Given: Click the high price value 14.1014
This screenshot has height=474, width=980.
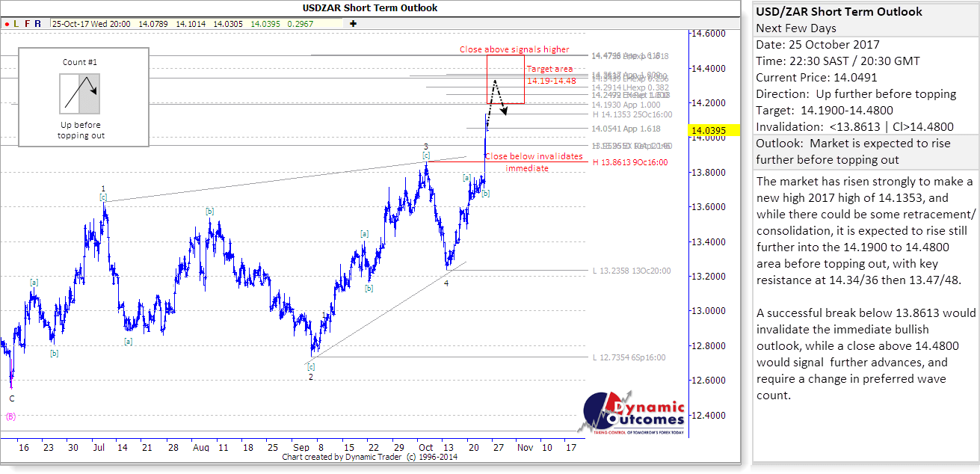Looking at the screenshot, I should click(x=190, y=24).
